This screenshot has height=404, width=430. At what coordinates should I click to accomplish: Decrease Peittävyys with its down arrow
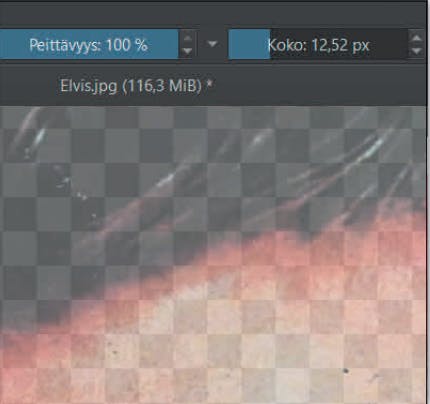tap(187, 51)
